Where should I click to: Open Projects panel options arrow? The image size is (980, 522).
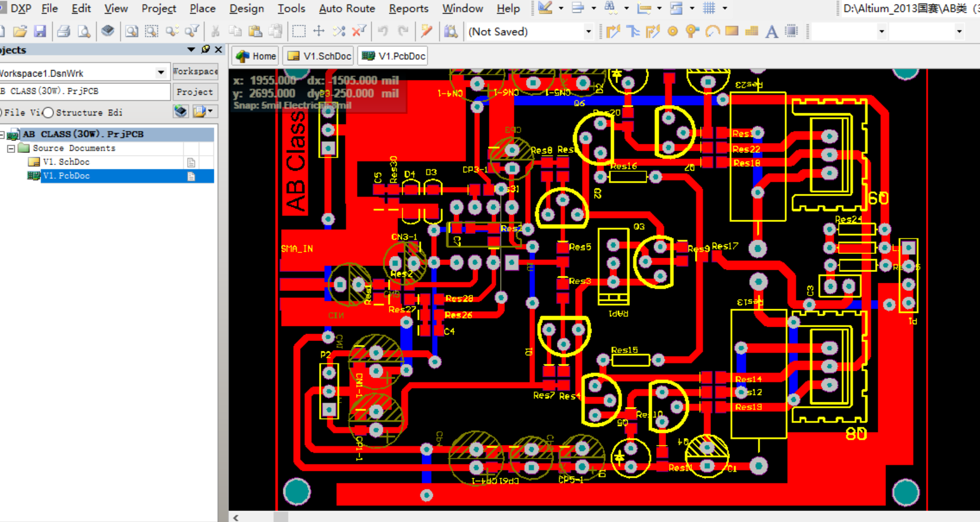[191, 50]
